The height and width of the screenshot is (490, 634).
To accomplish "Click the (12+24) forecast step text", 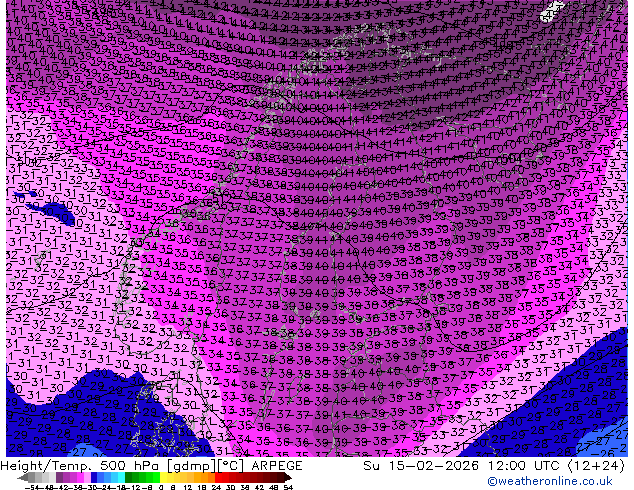I will click(x=597, y=466).
